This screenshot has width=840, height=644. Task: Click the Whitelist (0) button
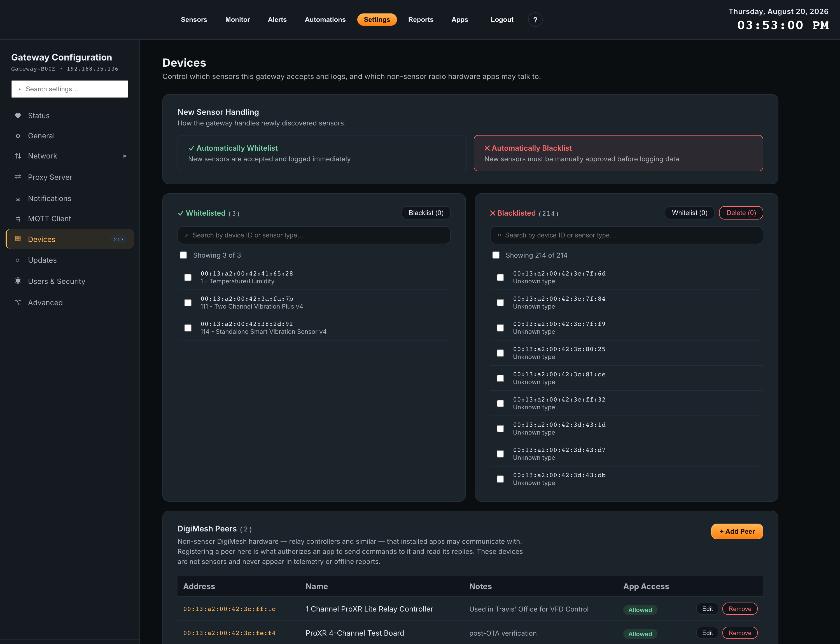(x=689, y=213)
